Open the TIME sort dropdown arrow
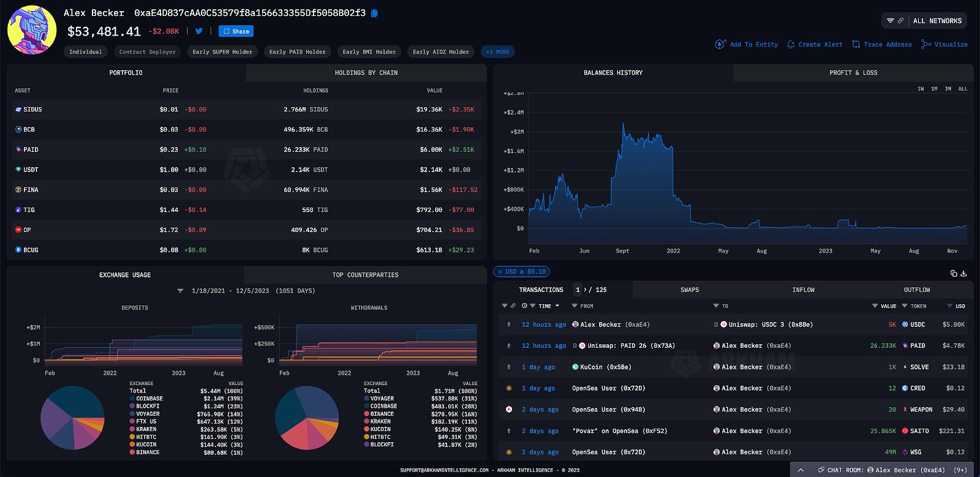Screen dimensions: 980x477 [x=557, y=306]
